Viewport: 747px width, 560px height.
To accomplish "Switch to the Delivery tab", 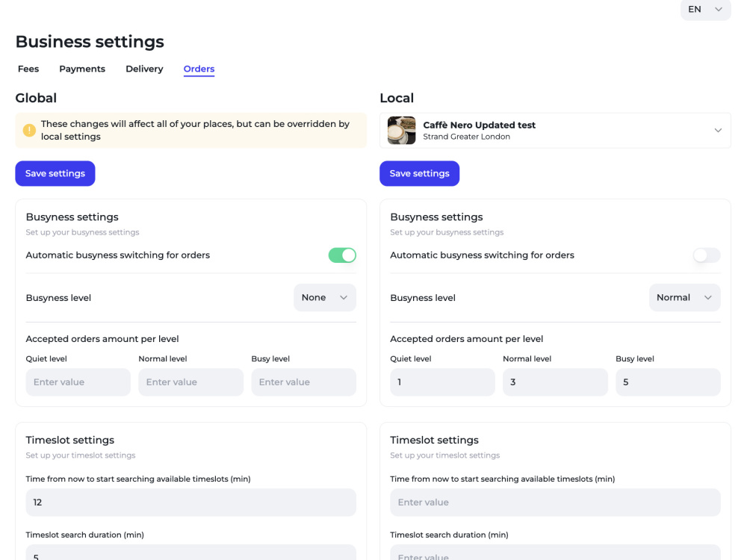I will point(144,69).
